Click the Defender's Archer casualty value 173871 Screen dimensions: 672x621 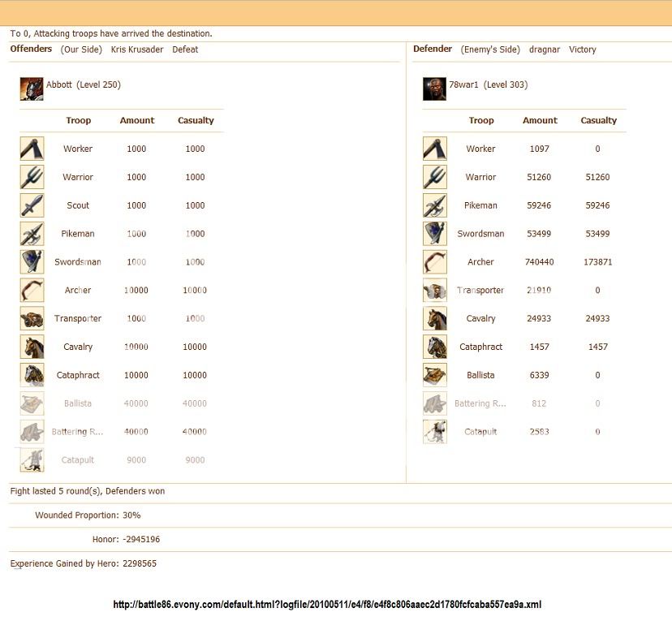click(598, 262)
